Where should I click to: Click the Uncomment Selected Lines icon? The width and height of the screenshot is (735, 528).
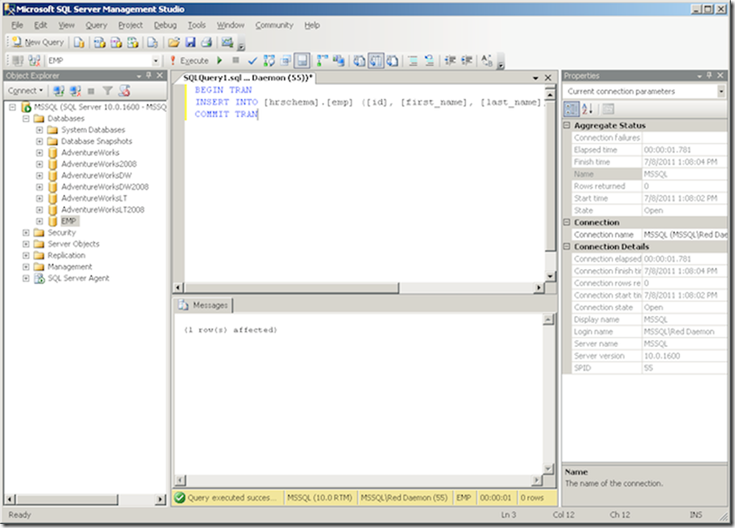pos(429,60)
